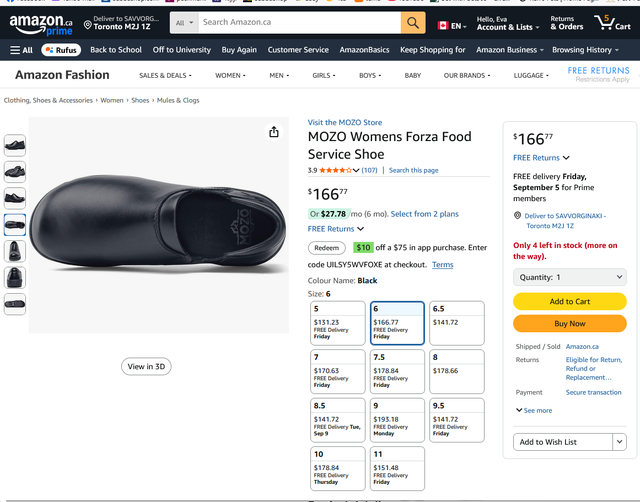Choose size 6 option
Screen dimensions: 640x502
(x=397, y=323)
